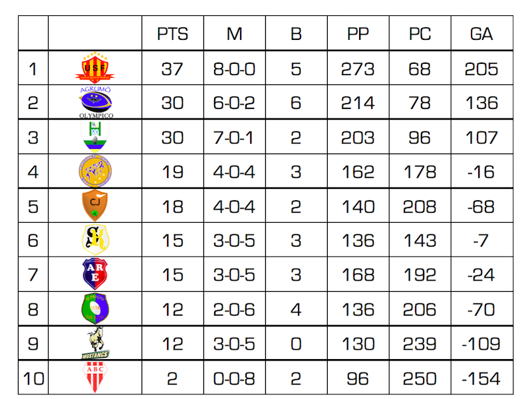The image size is (532, 399).
Task: Click the PTS column header
Action: click(x=172, y=34)
